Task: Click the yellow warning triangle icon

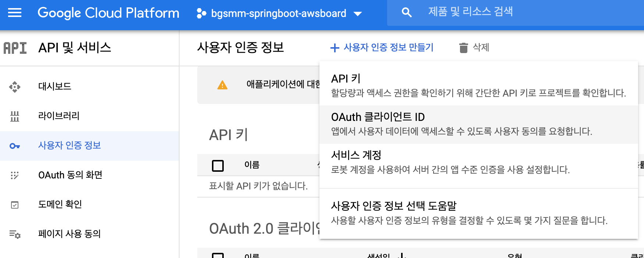Action: click(x=222, y=85)
